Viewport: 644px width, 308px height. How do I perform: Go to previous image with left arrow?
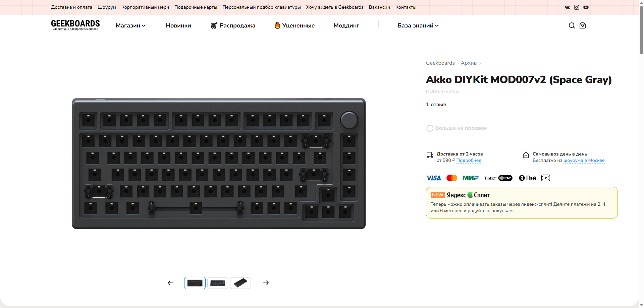[171, 283]
